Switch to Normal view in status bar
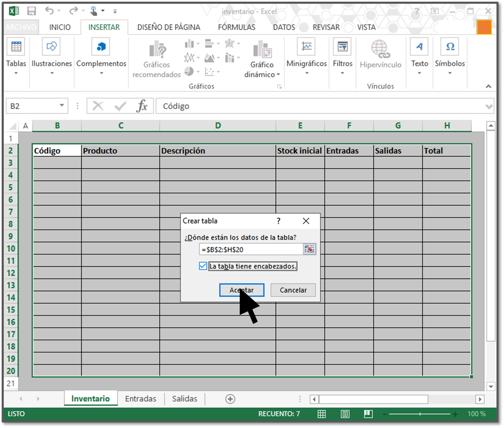Image resolution: width=504 pixels, height=428 pixels. coord(322,414)
